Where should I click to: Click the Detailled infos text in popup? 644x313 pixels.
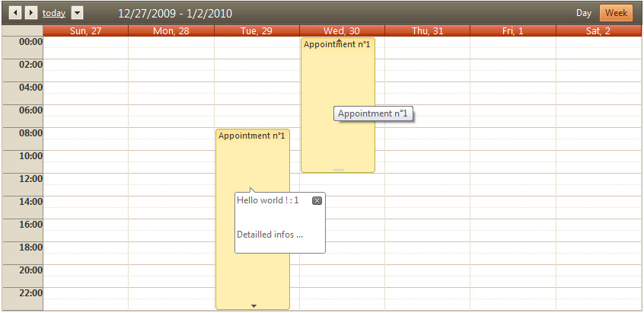[x=269, y=235]
